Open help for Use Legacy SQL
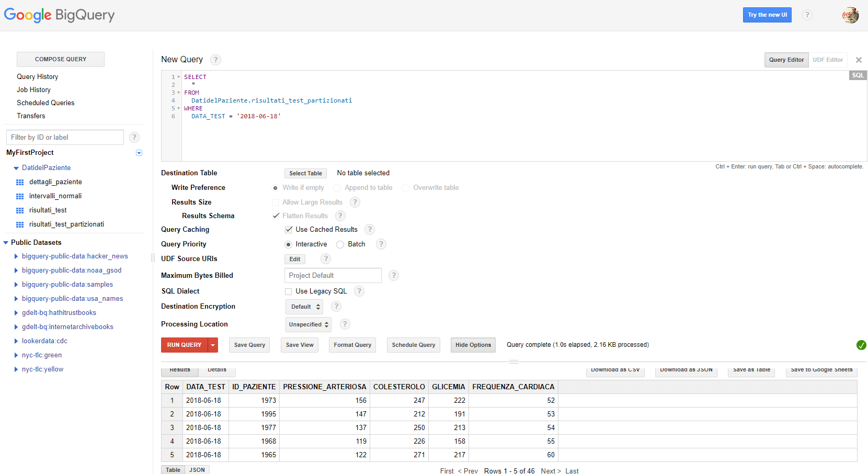Viewport: 868px width, 474px height. 359,291
